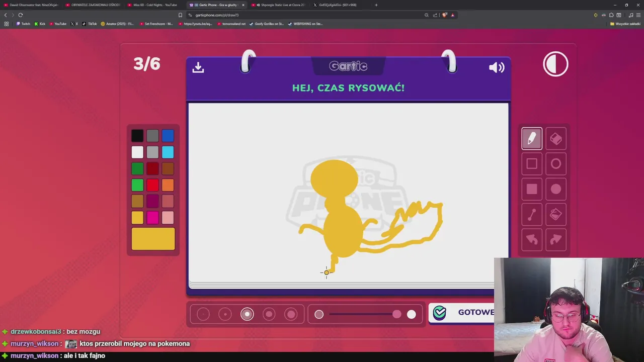Image resolution: width=644 pixels, height=362 pixels.
Task: Select the straight line tool
Action: (x=532, y=215)
